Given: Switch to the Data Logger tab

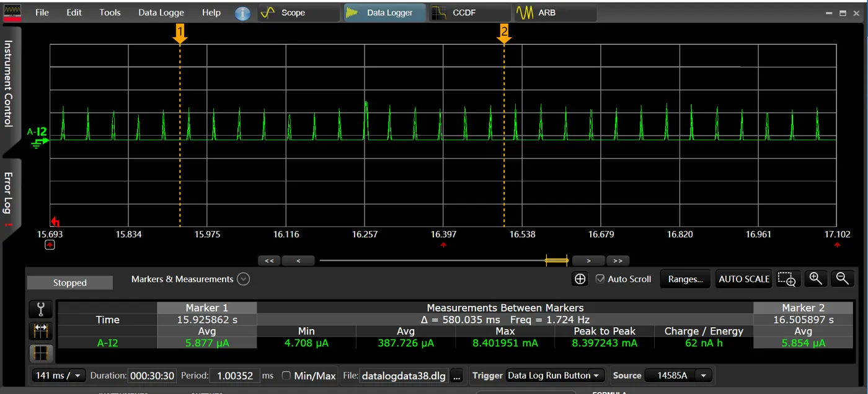Looking at the screenshot, I should (x=384, y=12).
